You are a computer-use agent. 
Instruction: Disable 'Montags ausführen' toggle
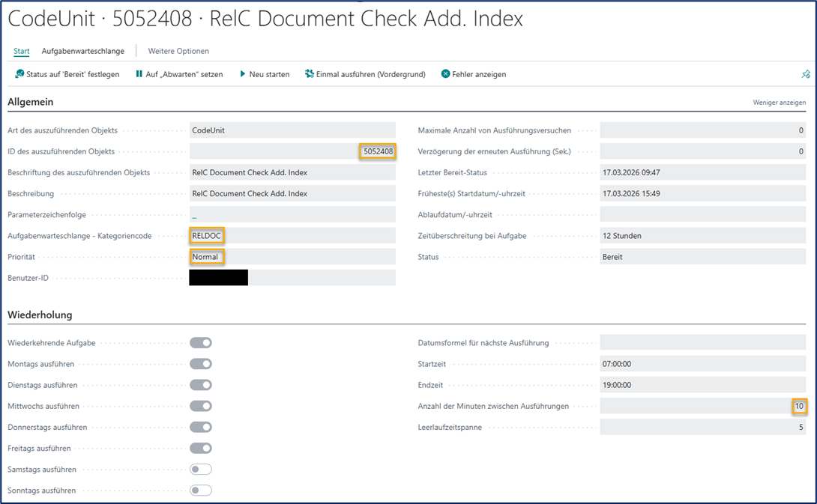click(x=201, y=364)
